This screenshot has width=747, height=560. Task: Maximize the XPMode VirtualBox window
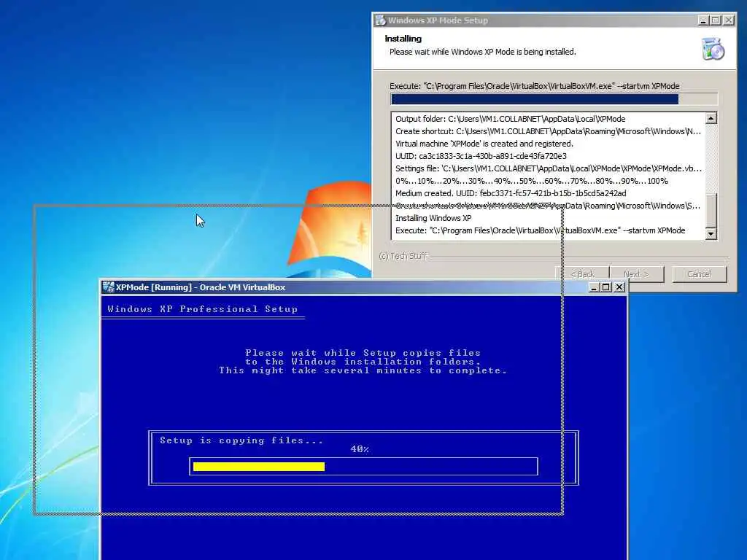point(606,287)
